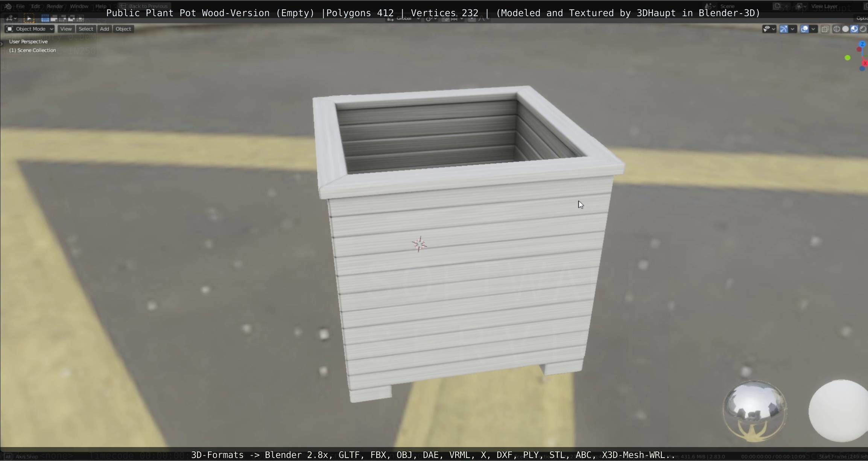Image resolution: width=868 pixels, height=461 pixels.
Task: Click the Scene browse icon
Action: tap(709, 6)
